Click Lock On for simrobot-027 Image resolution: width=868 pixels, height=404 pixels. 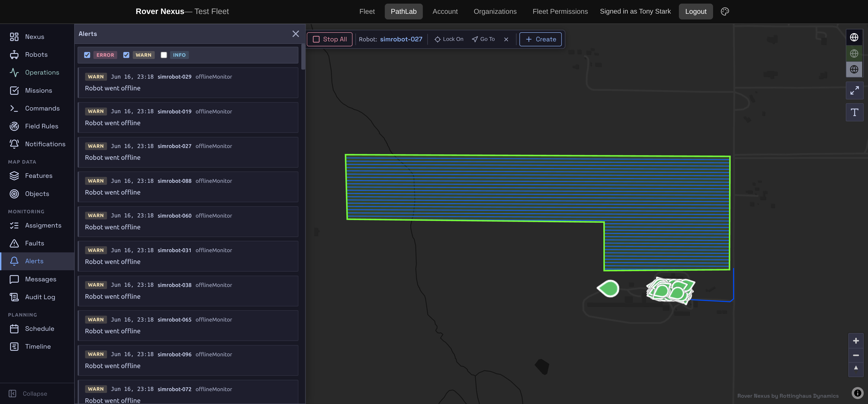(x=449, y=39)
